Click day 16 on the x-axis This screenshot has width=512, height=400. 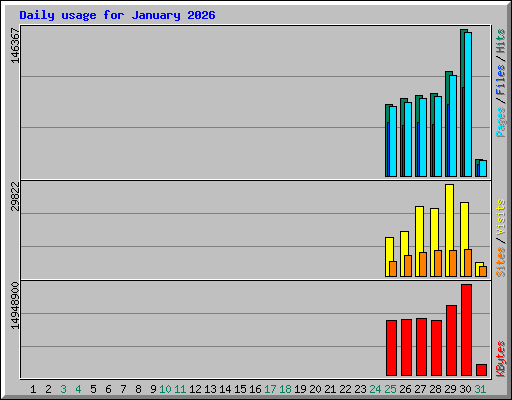(255, 389)
